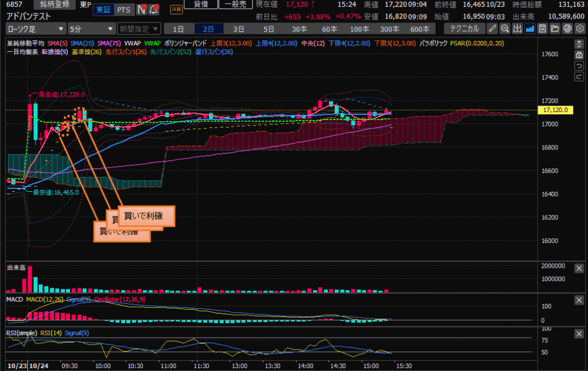The height and width of the screenshot is (371, 588).
Task: Expand the 5分 interval dropdown
Action: pyautogui.click(x=90, y=28)
